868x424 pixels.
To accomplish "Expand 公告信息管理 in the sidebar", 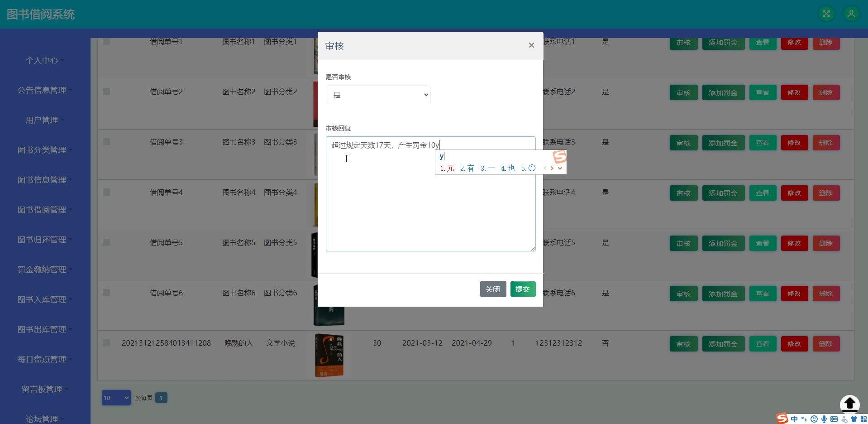I will point(45,90).
